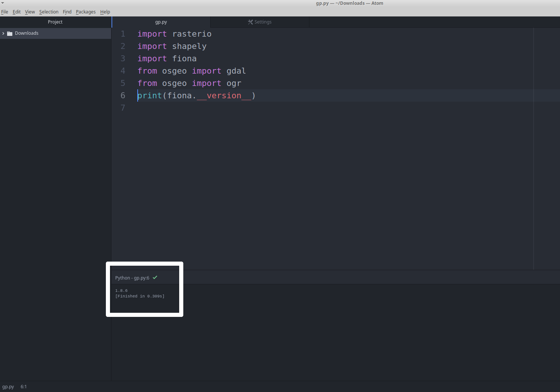The height and width of the screenshot is (392, 560).
Task: Click the 6:1 cursor position indicator
Action: [24, 387]
